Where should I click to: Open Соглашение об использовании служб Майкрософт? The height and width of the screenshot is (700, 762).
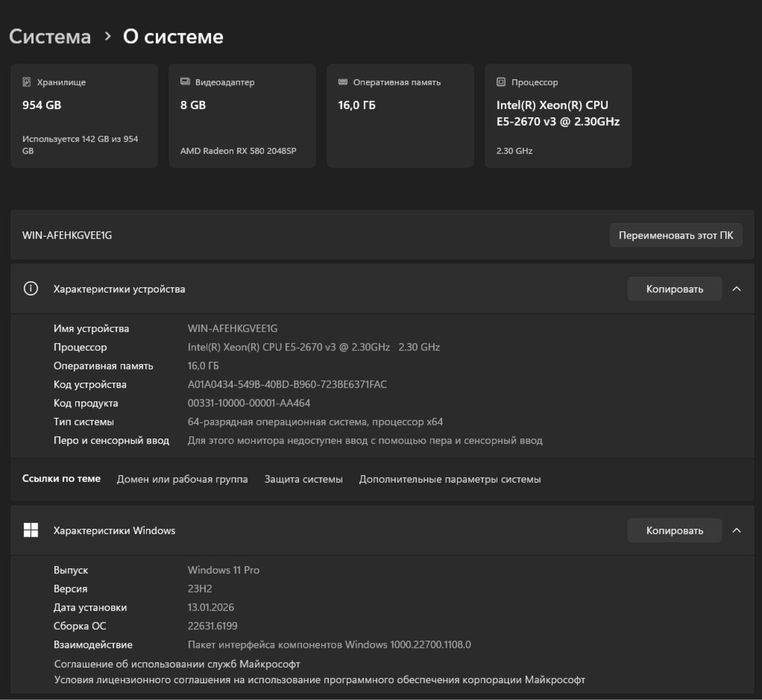click(177, 664)
